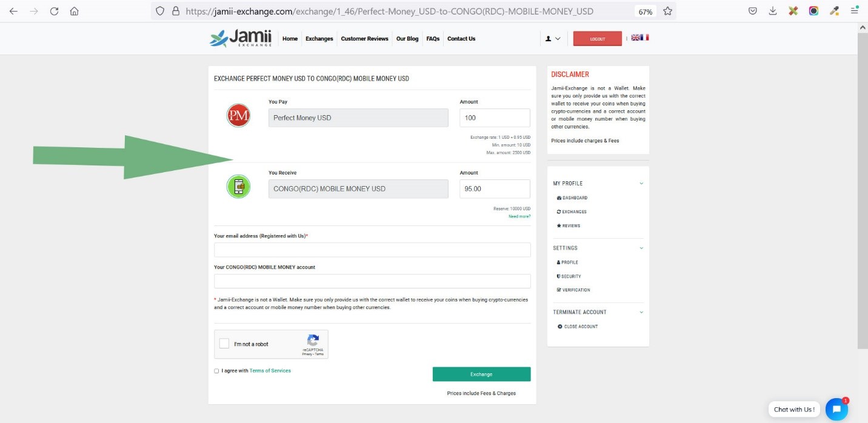This screenshot has width=868, height=423.
Task: Open Profile under Settings
Action: (567, 262)
